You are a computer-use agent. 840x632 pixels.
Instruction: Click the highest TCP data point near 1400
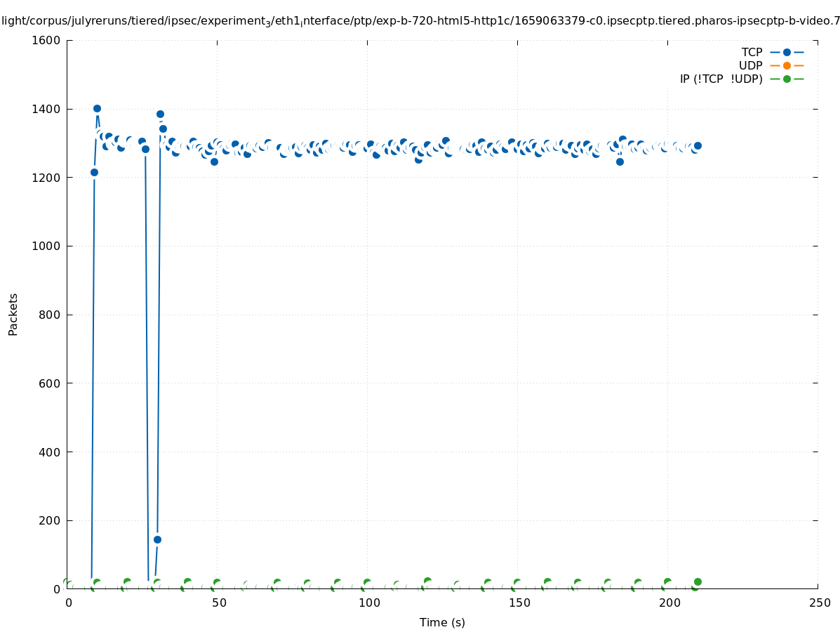click(97, 108)
